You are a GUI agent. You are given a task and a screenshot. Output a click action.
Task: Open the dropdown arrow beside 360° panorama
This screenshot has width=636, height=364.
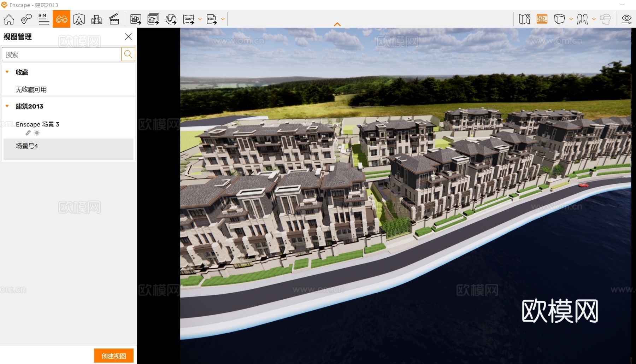coord(200,19)
